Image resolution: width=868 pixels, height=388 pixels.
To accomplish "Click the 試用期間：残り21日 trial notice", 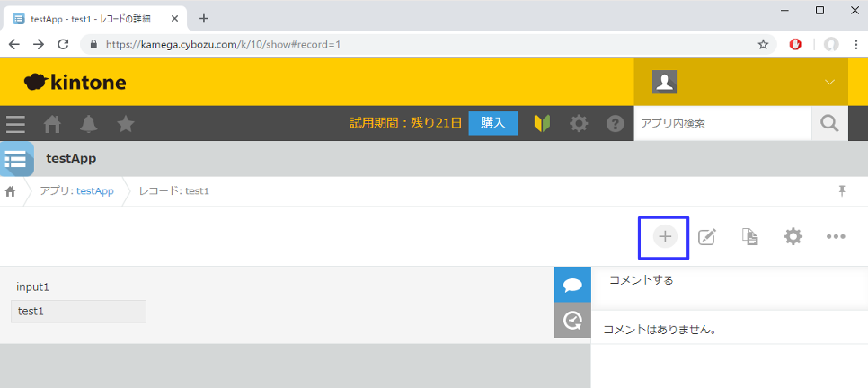I will click(406, 123).
